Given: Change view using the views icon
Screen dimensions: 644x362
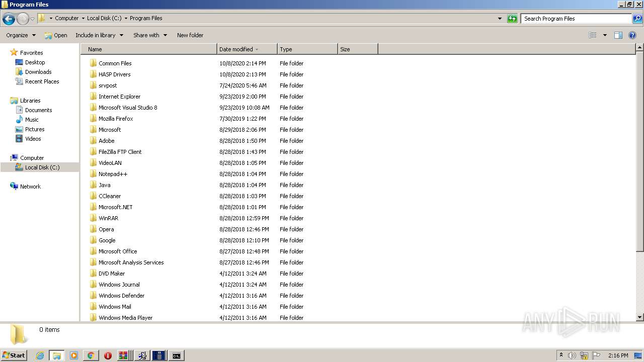Looking at the screenshot, I should pos(593,35).
